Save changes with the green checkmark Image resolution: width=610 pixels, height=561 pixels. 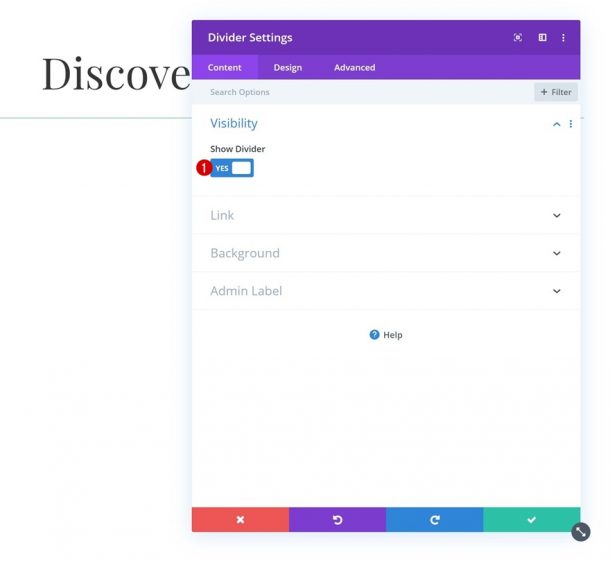[531, 520]
